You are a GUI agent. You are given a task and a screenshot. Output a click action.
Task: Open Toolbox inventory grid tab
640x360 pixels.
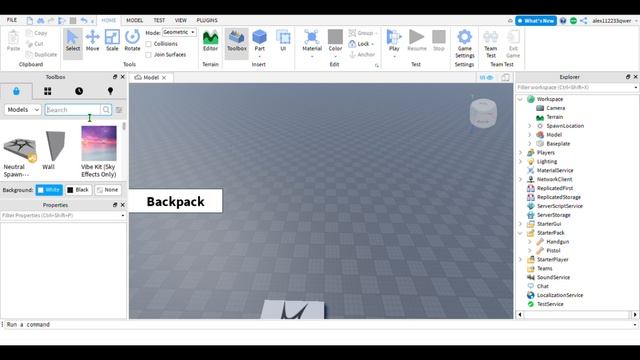pyautogui.click(x=48, y=91)
